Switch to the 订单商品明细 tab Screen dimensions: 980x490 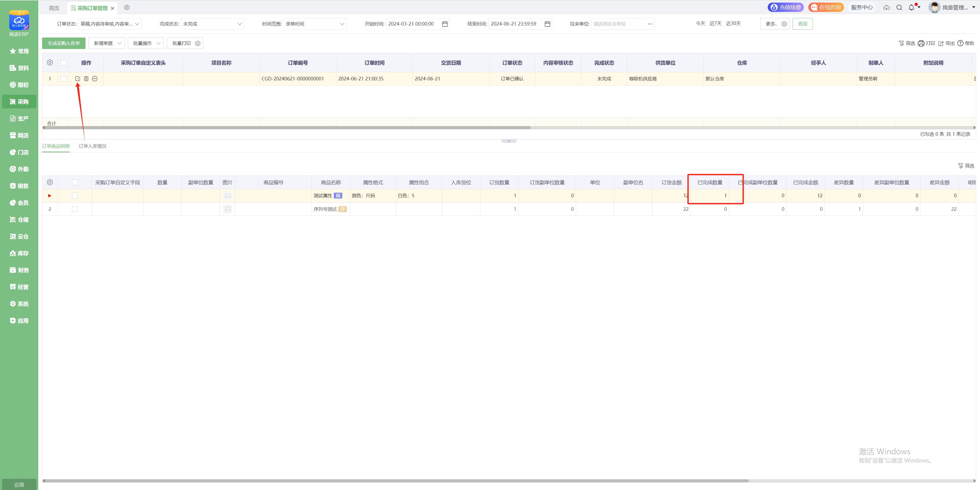(x=56, y=146)
